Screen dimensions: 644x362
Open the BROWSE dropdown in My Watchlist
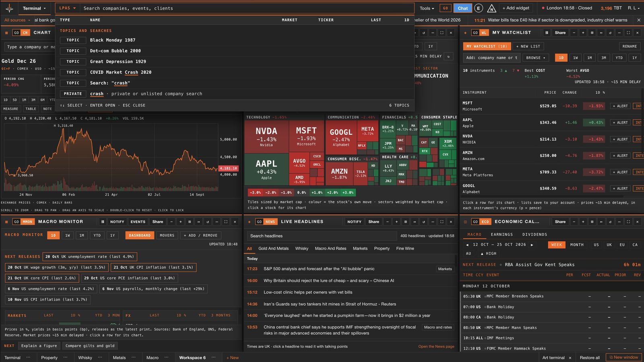(x=535, y=58)
